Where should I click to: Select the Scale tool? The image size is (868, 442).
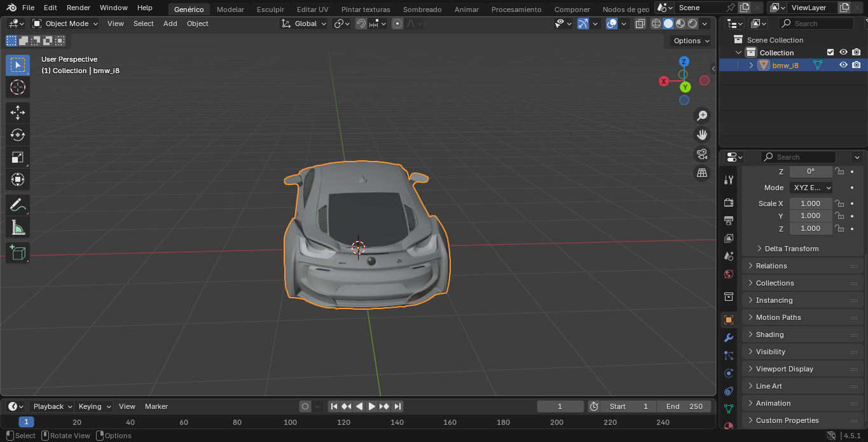pyautogui.click(x=18, y=157)
